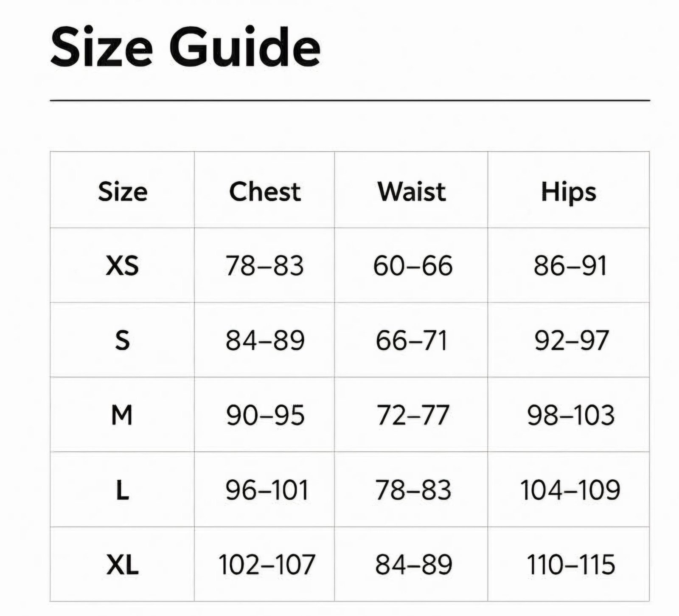Click the XS waist value 60–66
679x616 pixels.
tap(412, 266)
